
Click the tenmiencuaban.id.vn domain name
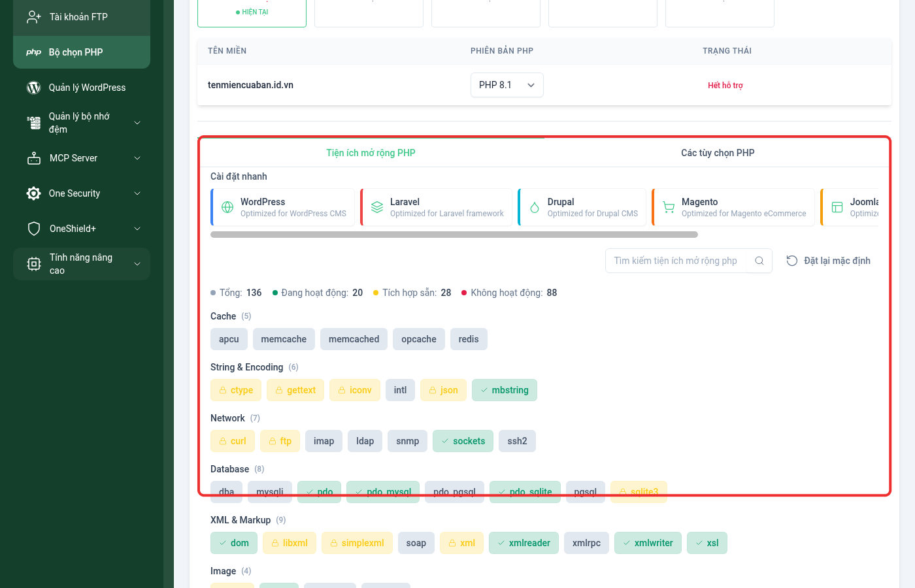(250, 85)
